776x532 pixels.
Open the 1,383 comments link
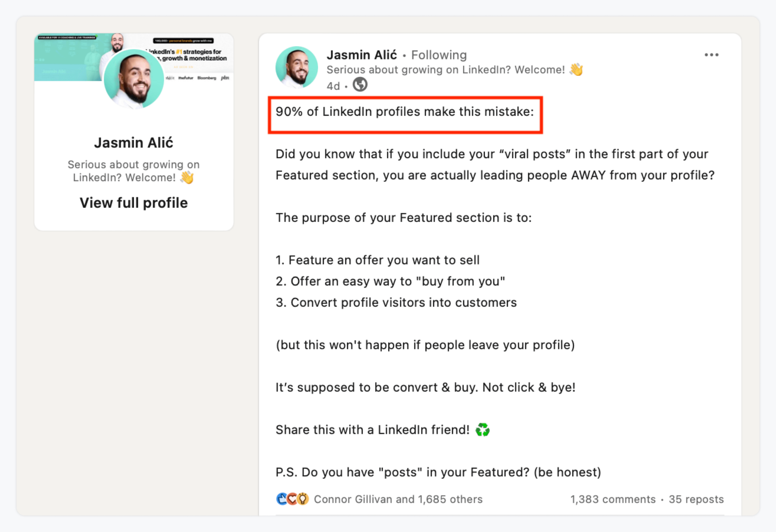point(613,499)
